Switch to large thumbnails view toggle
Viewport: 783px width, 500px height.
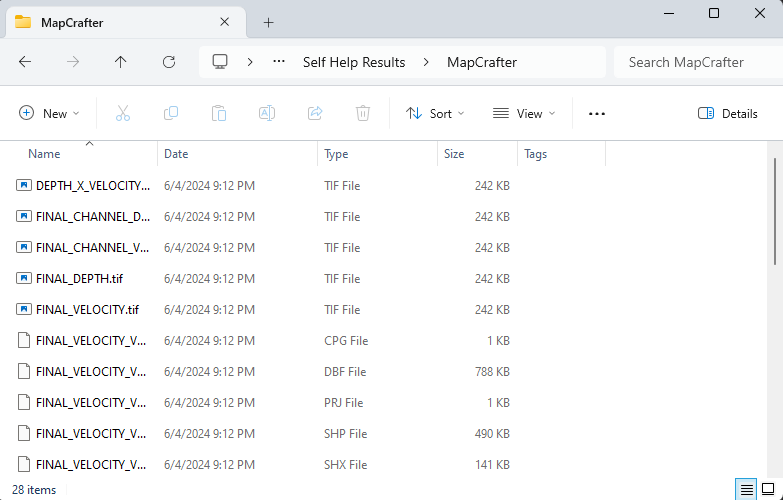point(768,489)
